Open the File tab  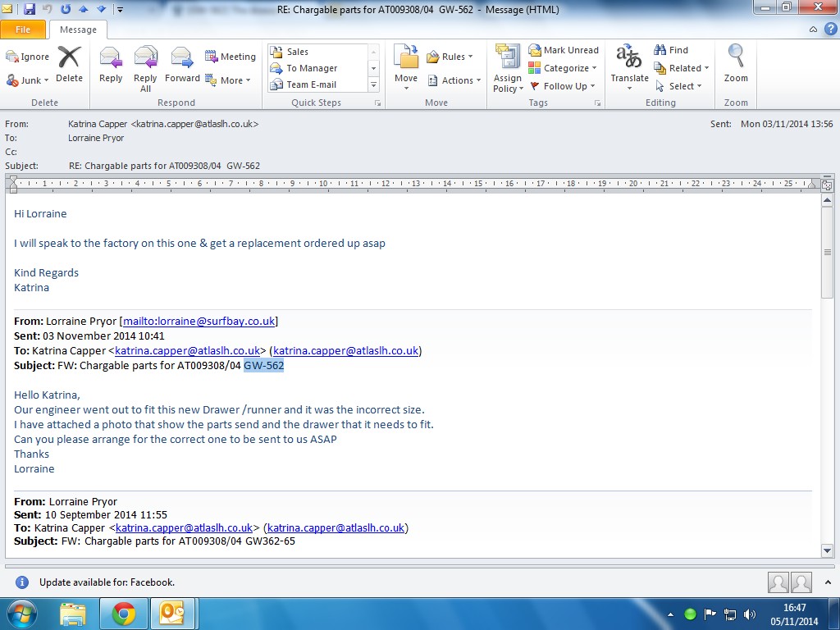[x=23, y=30]
